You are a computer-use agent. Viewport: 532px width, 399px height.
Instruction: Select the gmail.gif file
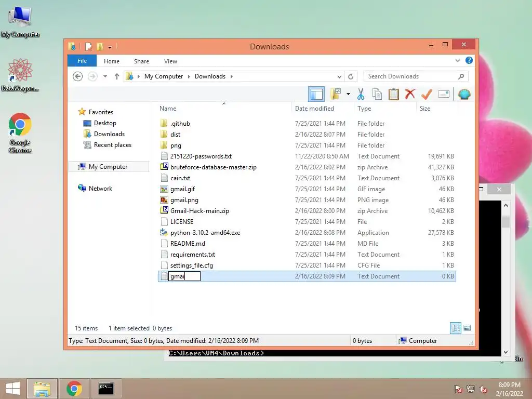[182, 189]
